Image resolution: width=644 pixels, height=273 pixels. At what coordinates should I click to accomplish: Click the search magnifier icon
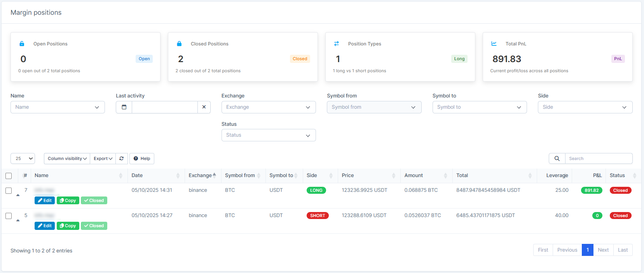(x=557, y=158)
